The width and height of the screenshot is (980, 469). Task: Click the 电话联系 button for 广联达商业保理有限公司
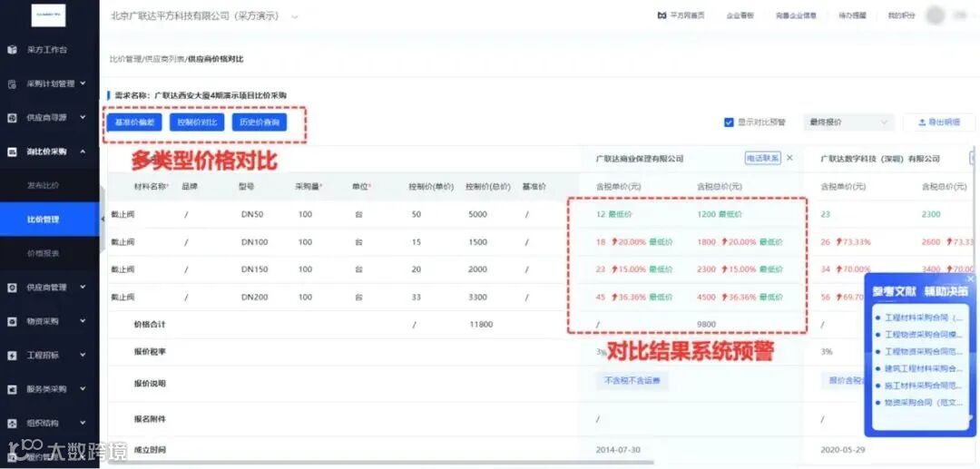tap(762, 158)
